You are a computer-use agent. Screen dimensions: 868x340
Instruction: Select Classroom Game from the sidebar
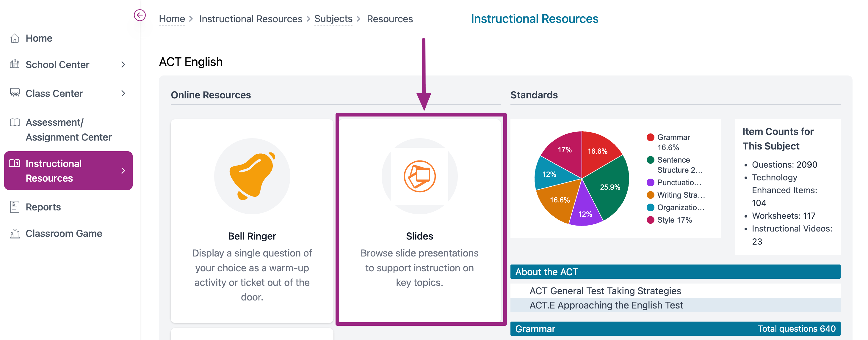tap(64, 233)
